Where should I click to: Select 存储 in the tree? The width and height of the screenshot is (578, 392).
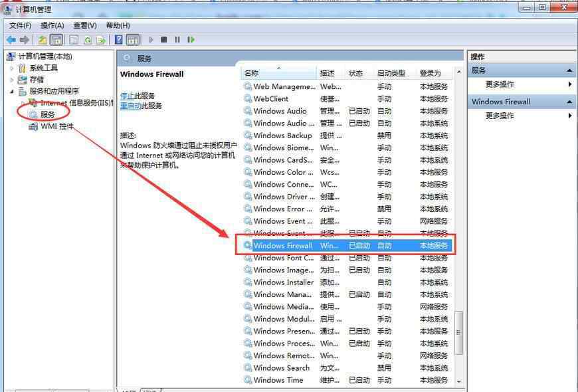(x=37, y=80)
